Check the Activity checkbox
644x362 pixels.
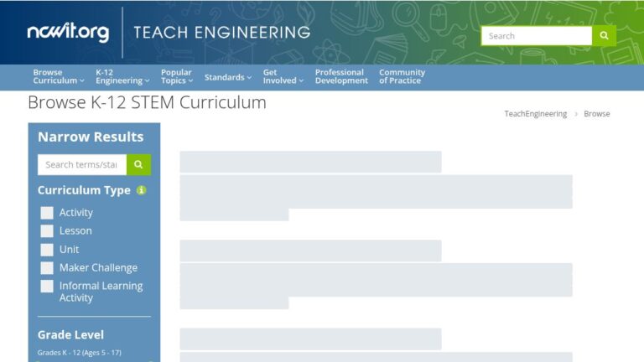tap(47, 213)
